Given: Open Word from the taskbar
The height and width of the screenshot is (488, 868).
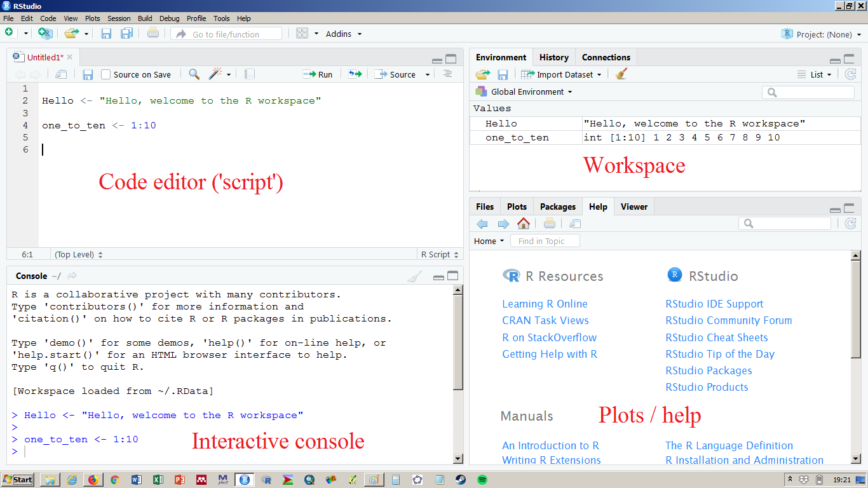Looking at the screenshot, I should tap(137, 480).
